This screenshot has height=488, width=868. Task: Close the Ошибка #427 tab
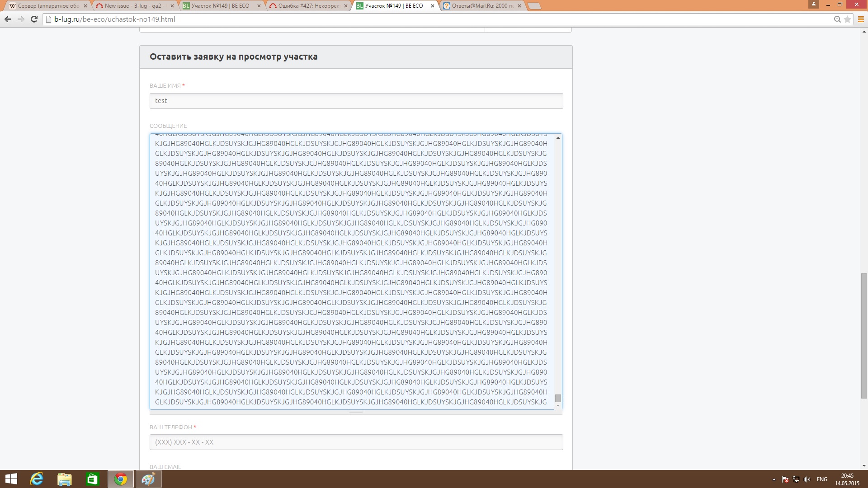345,6
